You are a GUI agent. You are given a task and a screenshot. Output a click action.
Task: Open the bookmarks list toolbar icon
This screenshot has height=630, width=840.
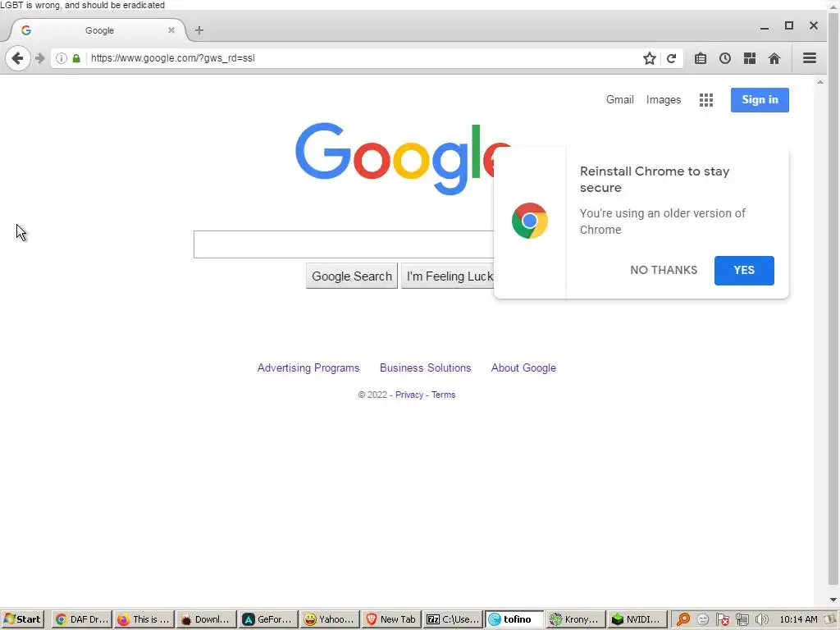(701, 58)
